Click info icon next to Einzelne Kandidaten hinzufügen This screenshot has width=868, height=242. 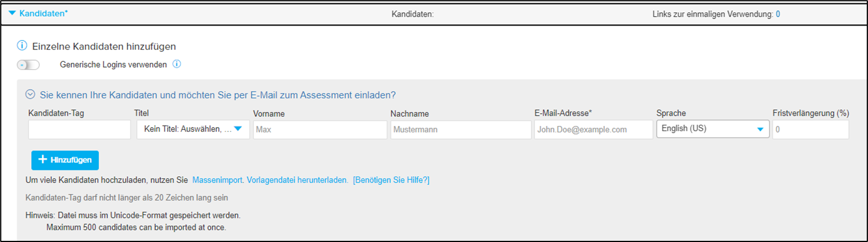click(x=22, y=46)
